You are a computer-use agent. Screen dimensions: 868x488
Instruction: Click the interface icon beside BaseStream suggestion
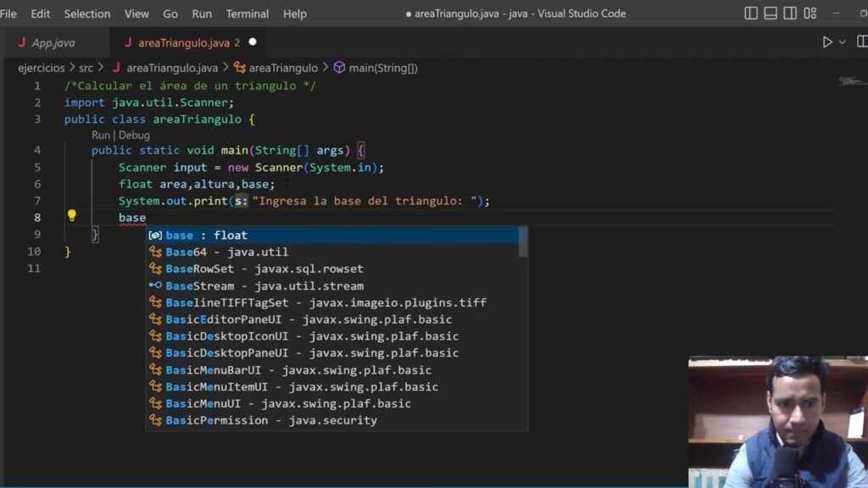point(155,286)
